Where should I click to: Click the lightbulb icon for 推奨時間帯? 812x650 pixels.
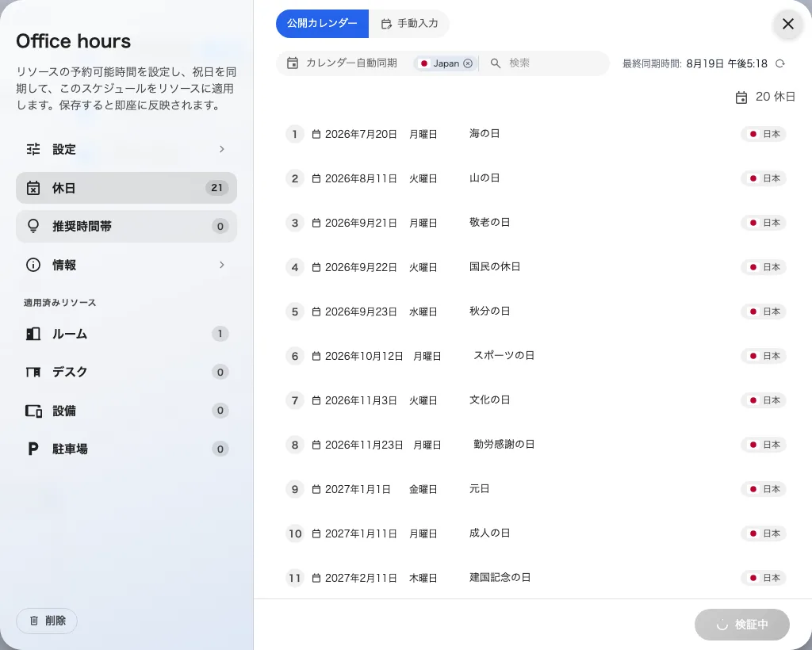coord(33,226)
